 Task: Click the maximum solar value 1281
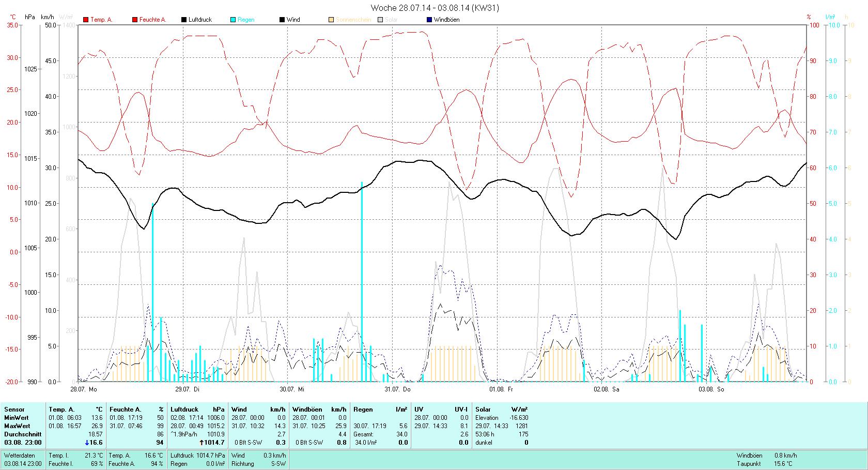[522, 426]
